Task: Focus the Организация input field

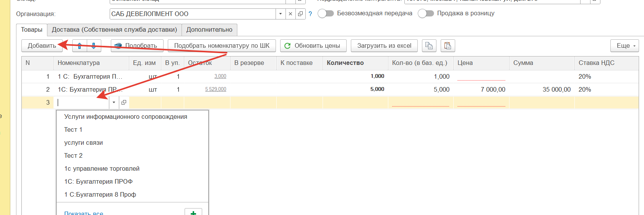Action: [193, 14]
